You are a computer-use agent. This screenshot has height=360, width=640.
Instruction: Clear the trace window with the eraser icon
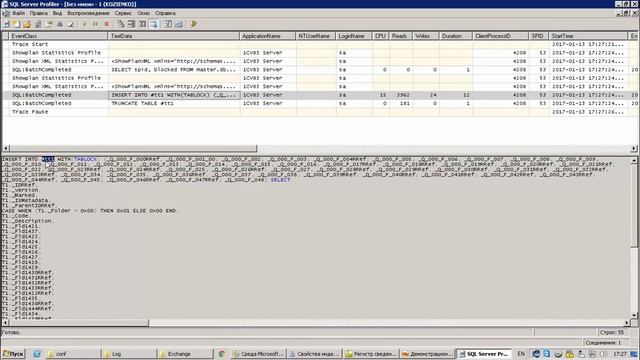pos(71,24)
